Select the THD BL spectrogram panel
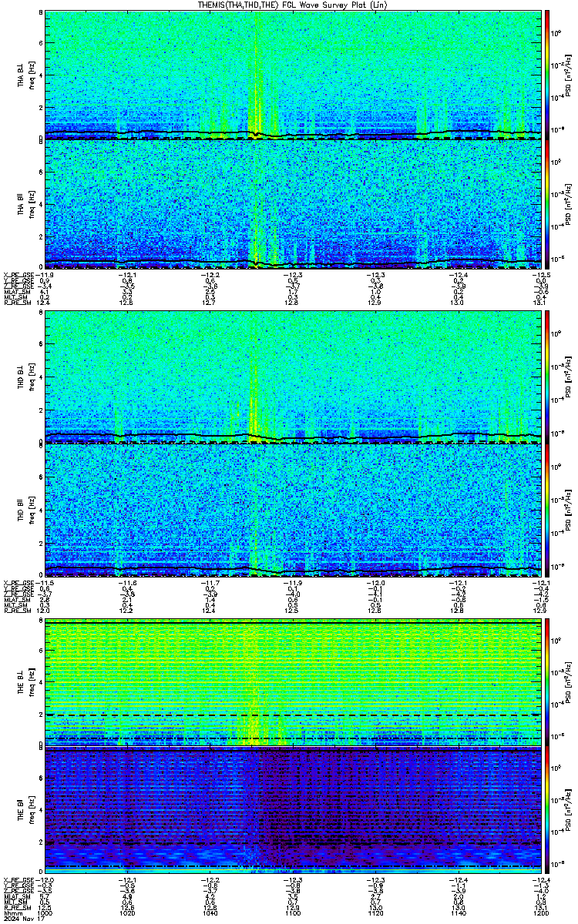 pos(293,377)
